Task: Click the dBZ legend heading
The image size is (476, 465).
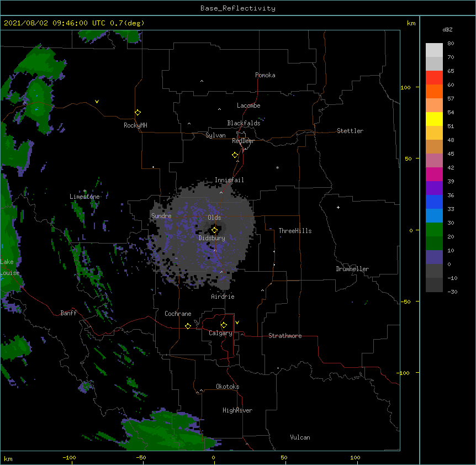Action: coord(447,29)
